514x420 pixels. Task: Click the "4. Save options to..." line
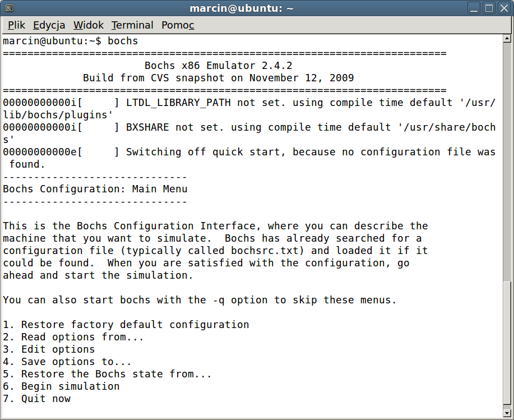pos(67,362)
